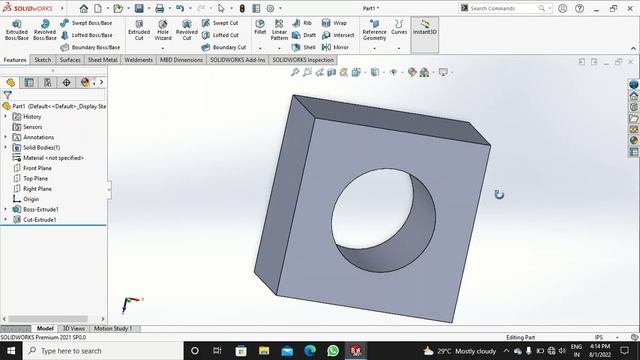640x360 pixels.
Task: Select the Rib feature
Action: [302, 23]
